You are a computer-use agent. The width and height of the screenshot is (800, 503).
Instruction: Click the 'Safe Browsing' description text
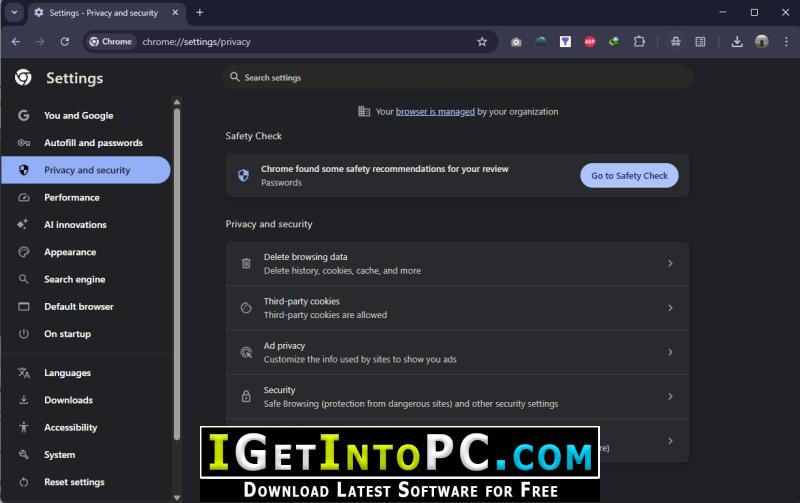coord(411,404)
